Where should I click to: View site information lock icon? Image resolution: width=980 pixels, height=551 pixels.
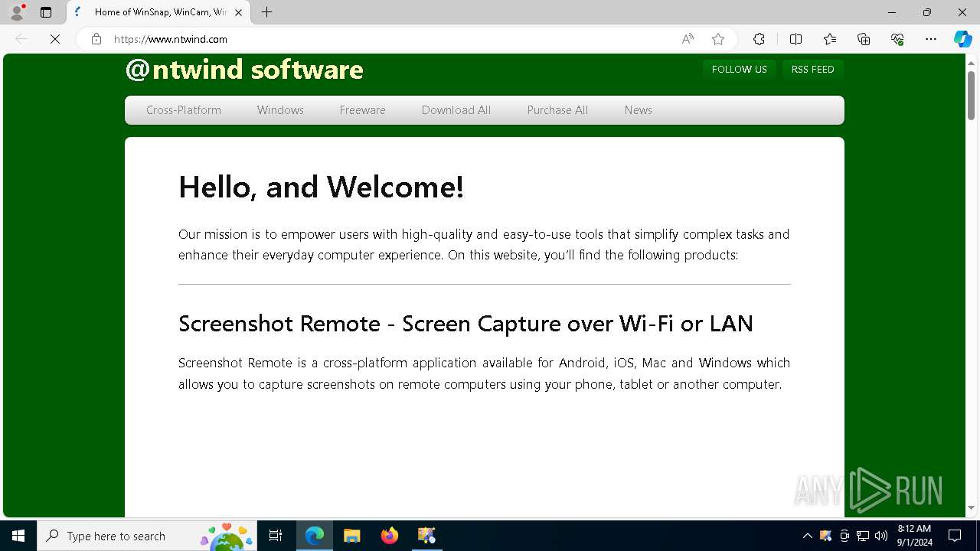coord(96,39)
